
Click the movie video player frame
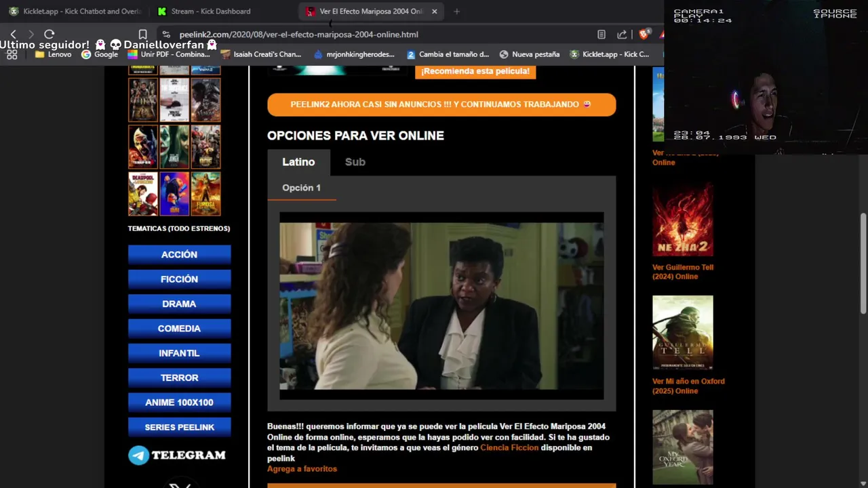[441, 306]
